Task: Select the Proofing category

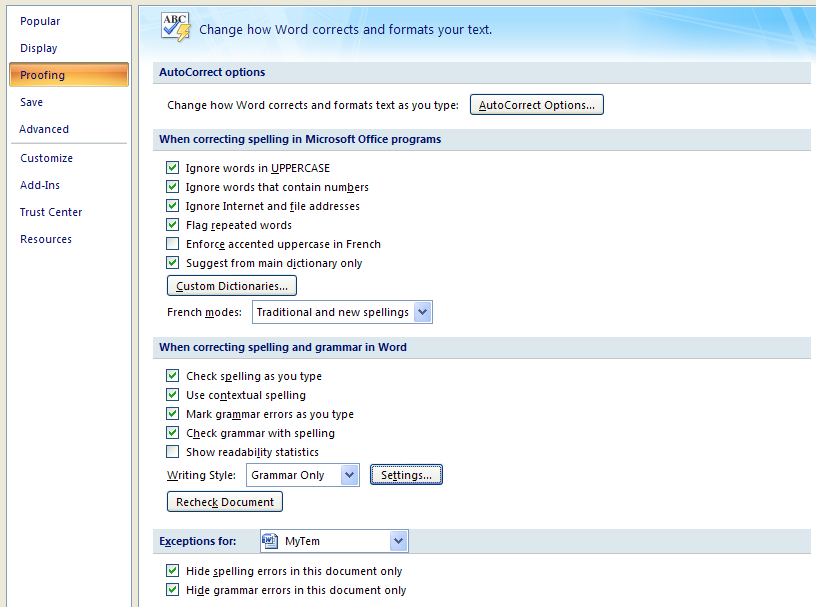Action: click(x=69, y=74)
